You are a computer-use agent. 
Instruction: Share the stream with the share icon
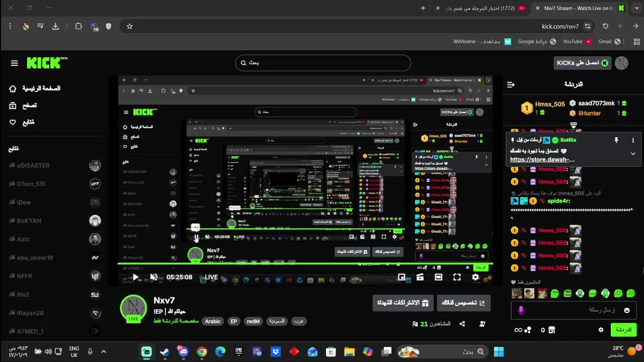point(462,324)
